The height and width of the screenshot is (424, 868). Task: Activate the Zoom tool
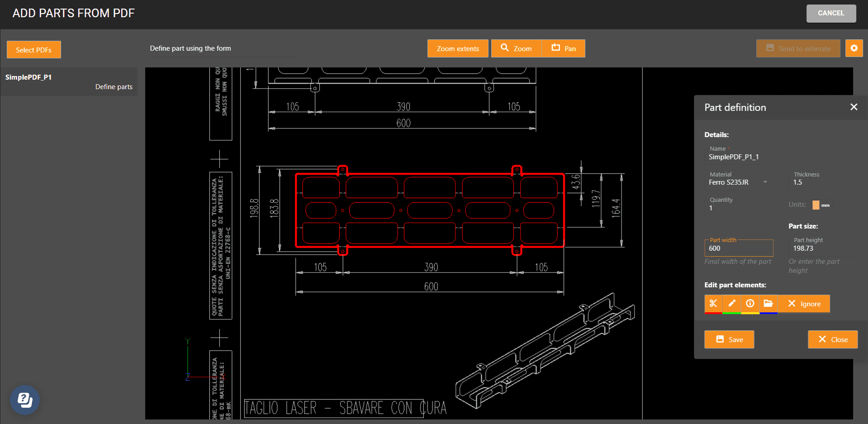(x=516, y=48)
